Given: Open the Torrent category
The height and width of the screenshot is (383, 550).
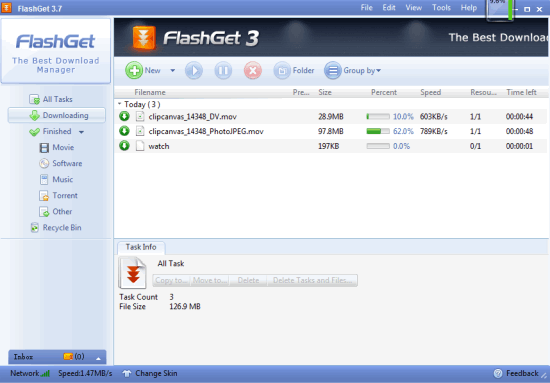Looking at the screenshot, I should tap(58, 196).
